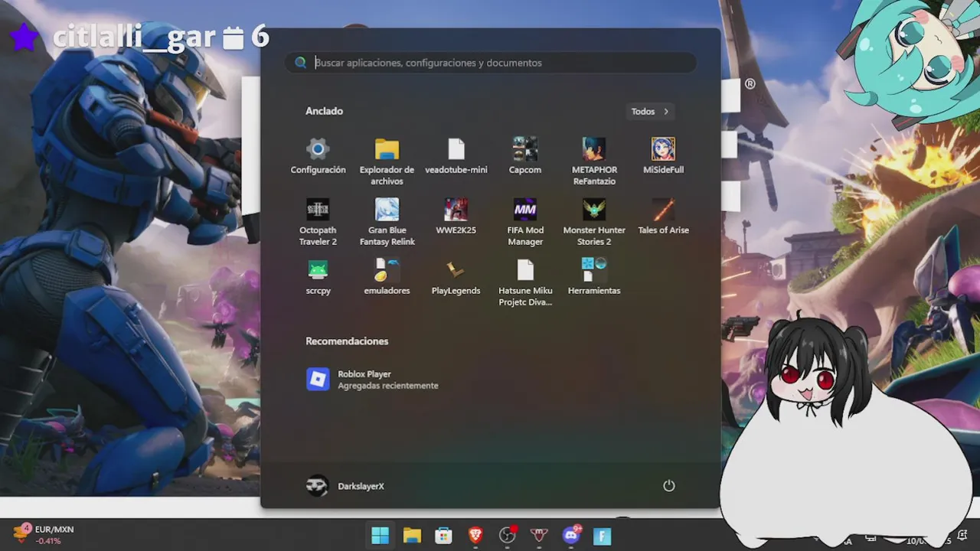Launch the veadotube-mini pinned shortcut
980x551 pixels.
point(456,157)
